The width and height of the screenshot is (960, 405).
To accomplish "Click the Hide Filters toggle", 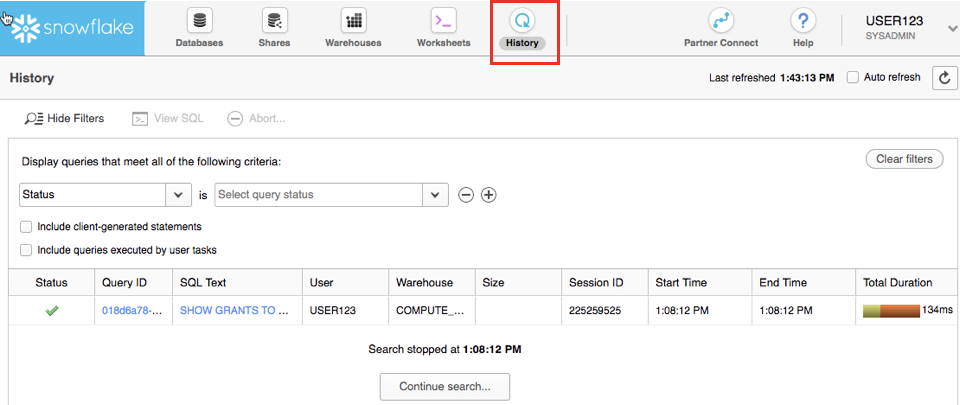I will point(65,118).
